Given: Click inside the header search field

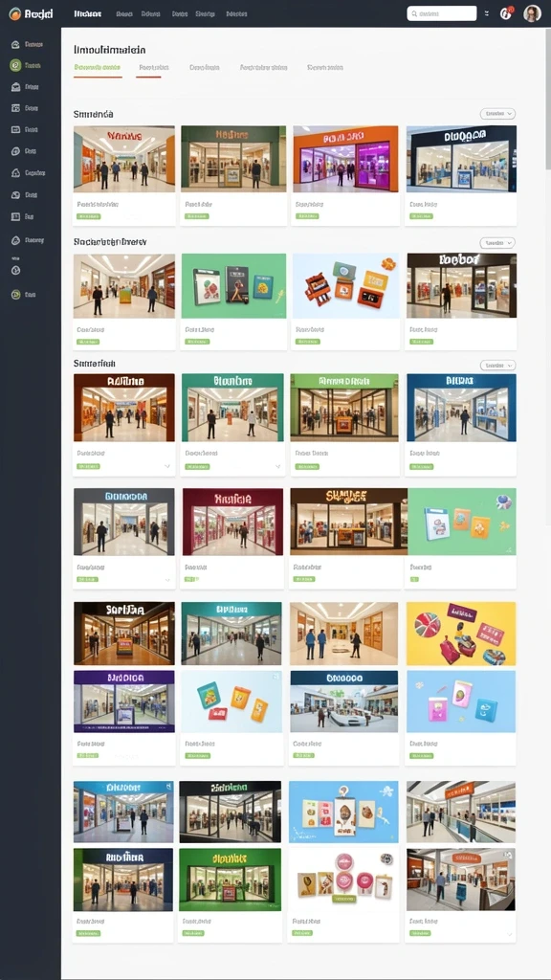Looking at the screenshot, I should (x=442, y=13).
